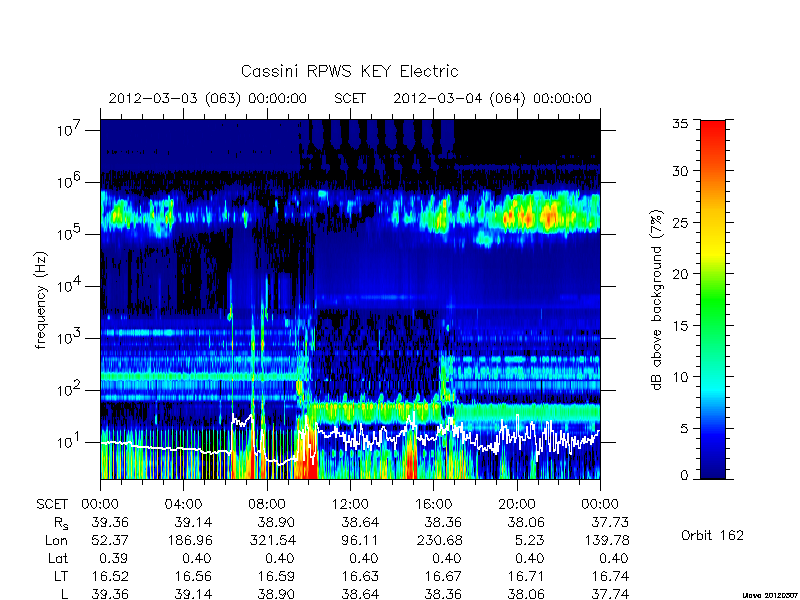Viewport: 800px width, 600px height.
Task: Click the Lon value 321.54
Action: 272,540
